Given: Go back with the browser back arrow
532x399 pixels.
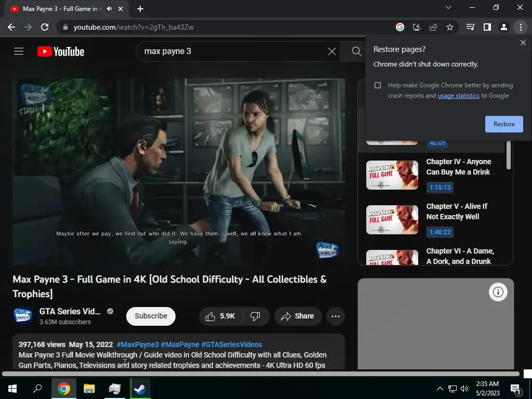Looking at the screenshot, I should click(x=11, y=27).
